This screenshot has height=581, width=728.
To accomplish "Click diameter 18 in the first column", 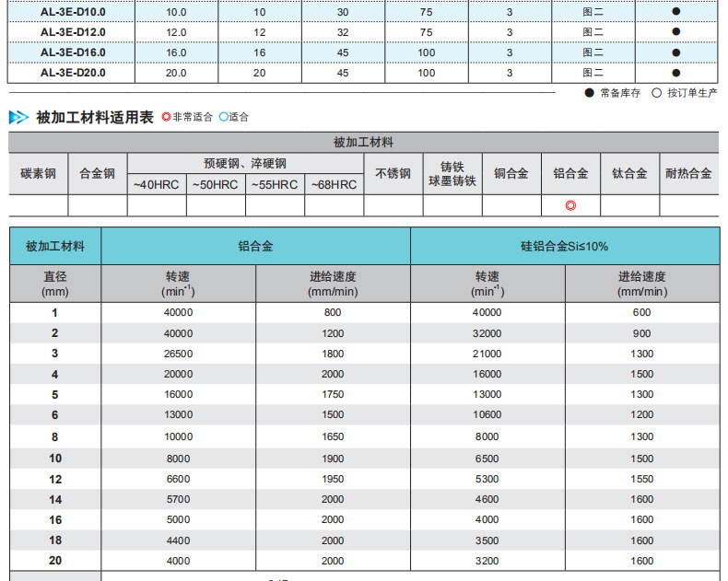I will coord(55,540).
